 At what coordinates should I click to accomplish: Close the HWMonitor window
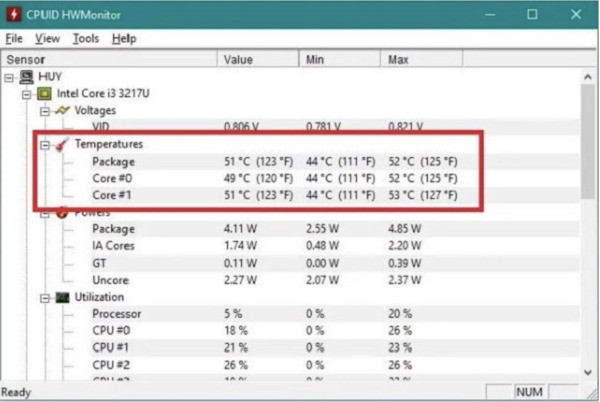click(576, 15)
